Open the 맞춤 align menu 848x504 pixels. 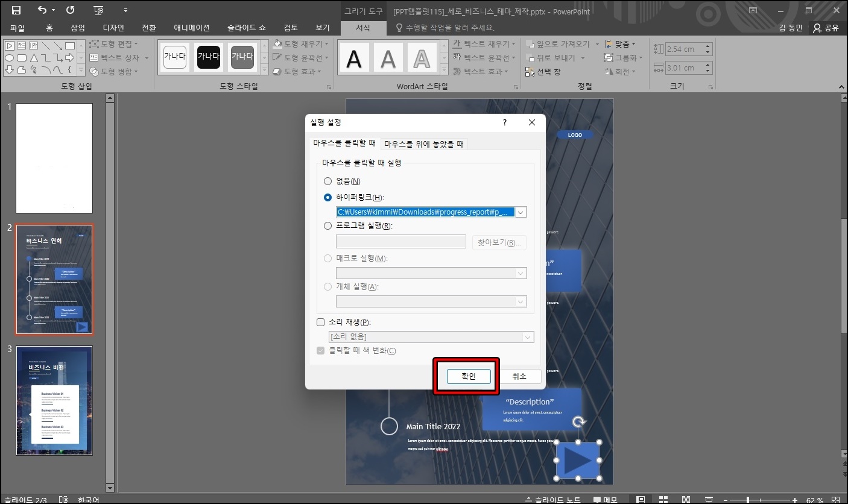[x=620, y=44]
